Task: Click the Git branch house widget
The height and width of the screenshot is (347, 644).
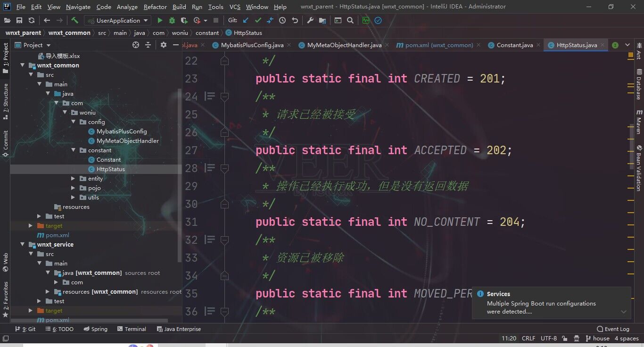Action: pyautogui.click(x=597, y=339)
